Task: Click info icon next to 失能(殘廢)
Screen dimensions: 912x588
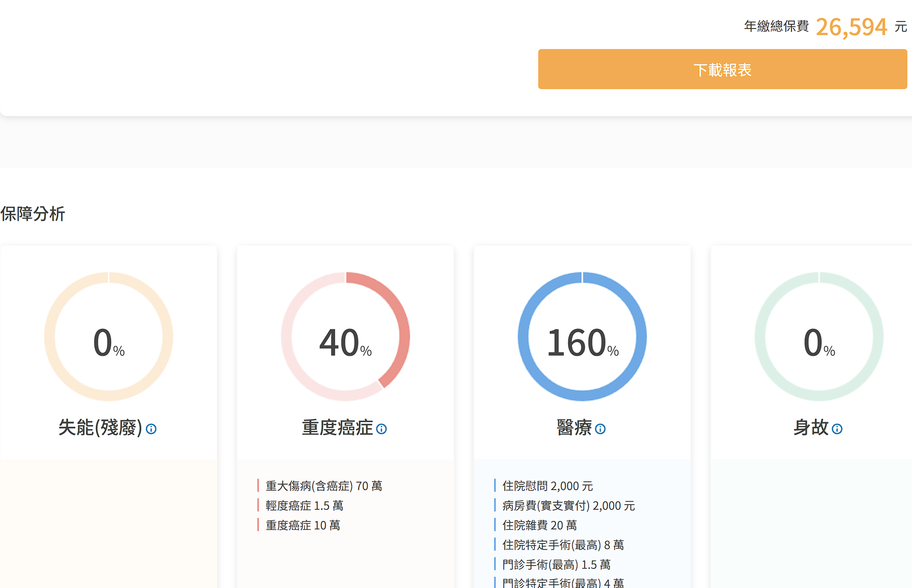Action: click(x=151, y=429)
